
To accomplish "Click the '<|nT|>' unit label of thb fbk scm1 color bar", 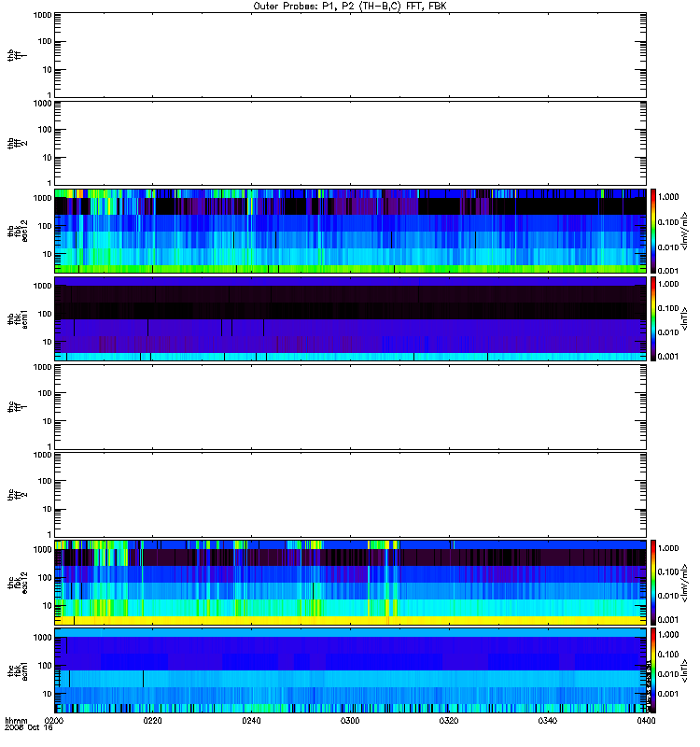I will pos(685,318).
